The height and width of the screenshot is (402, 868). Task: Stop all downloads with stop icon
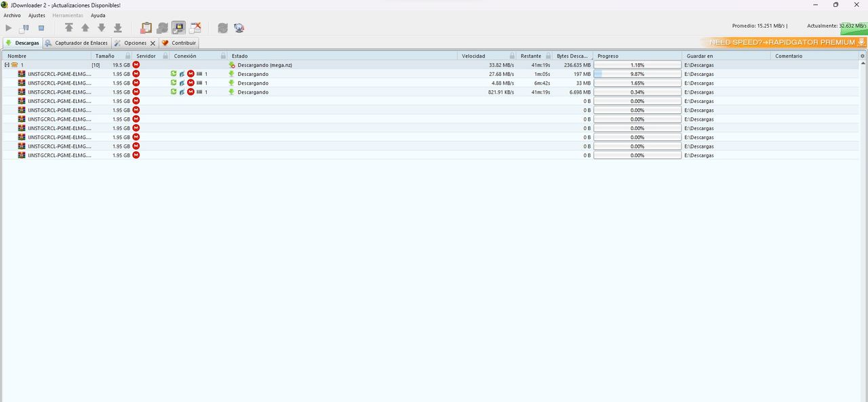41,28
